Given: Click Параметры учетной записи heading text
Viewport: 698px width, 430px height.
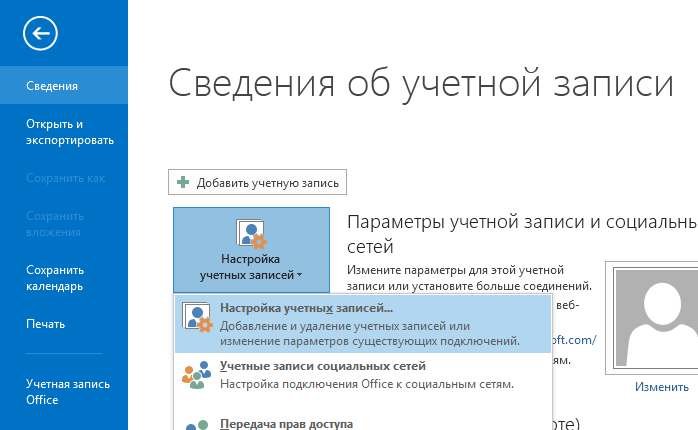Looking at the screenshot, I should 522,233.
